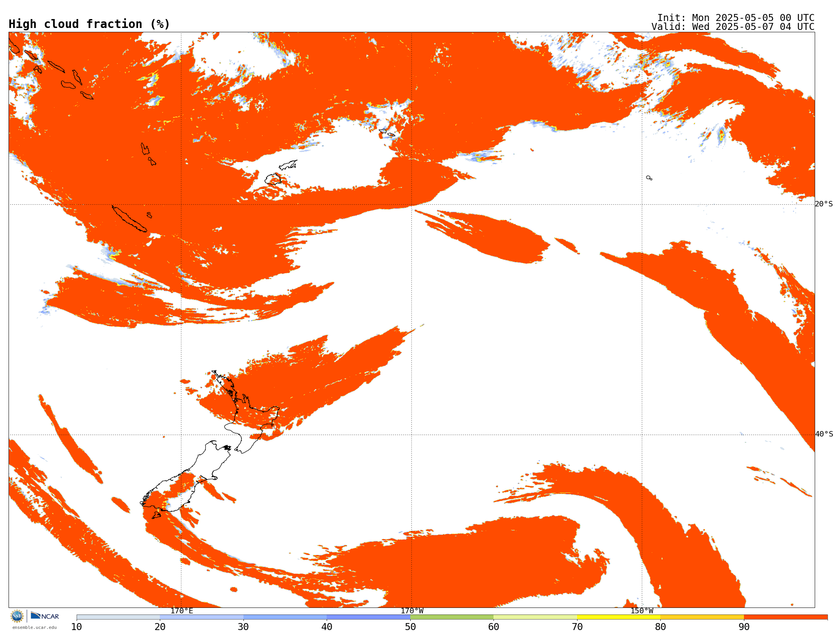Pick the 10-20 light gray colorbar swatch
This screenshot has width=840, height=632.
118,617
